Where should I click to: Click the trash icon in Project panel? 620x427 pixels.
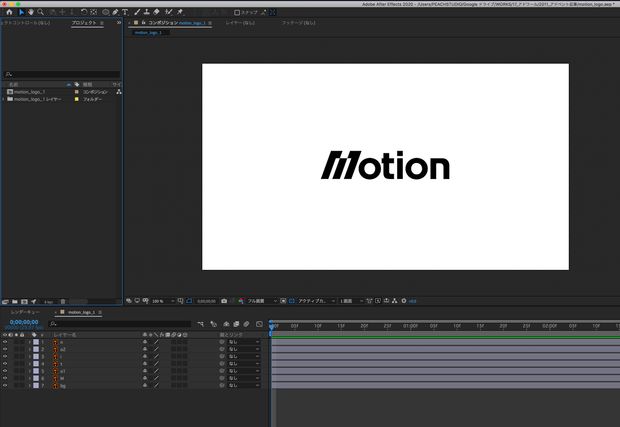tap(62, 302)
